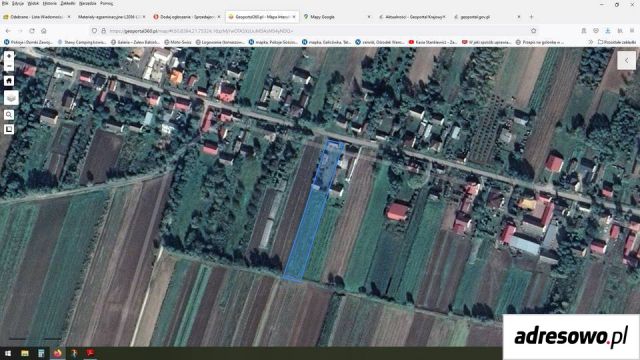Open the Historia menu

50,3
